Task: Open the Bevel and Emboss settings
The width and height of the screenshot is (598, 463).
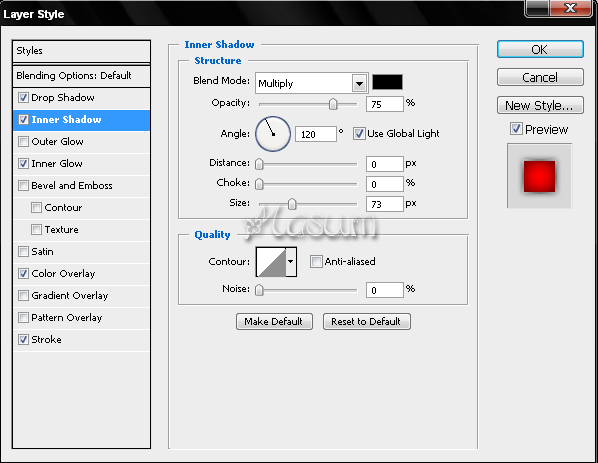Action: [72, 186]
